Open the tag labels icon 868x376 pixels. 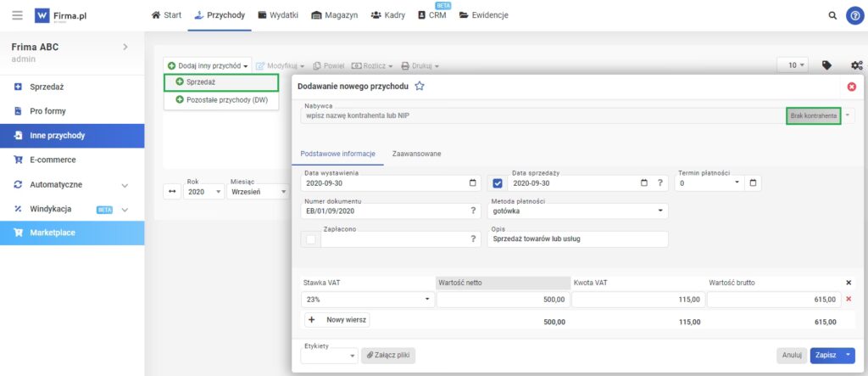826,65
